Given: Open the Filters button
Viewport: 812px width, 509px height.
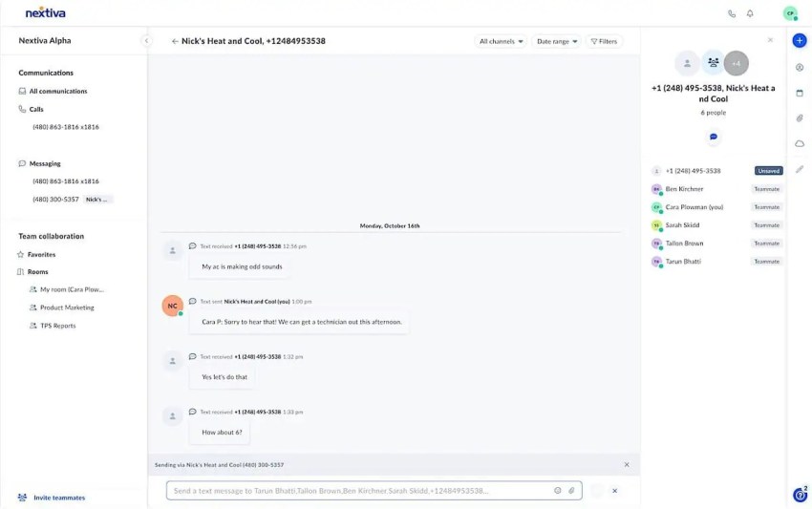Looking at the screenshot, I should [605, 41].
